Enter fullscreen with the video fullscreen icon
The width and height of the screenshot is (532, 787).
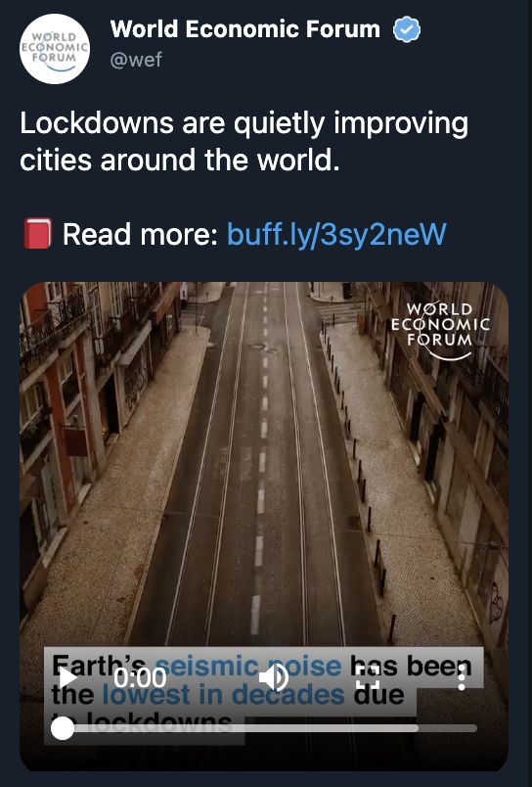368,678
